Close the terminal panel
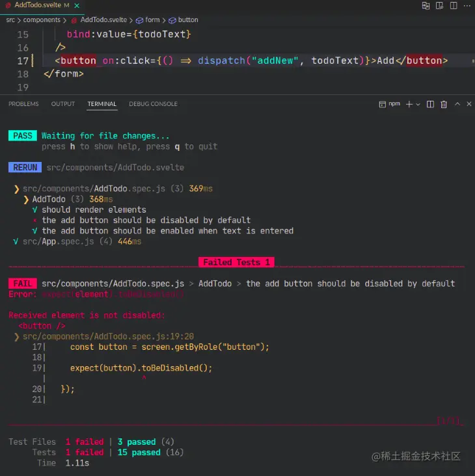Image resolution: width=475 pixels, height=476 pixels. [469, 104]
